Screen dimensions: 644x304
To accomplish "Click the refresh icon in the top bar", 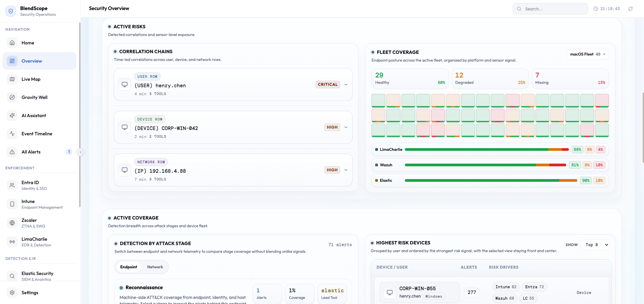I will (x=631, y=9).
